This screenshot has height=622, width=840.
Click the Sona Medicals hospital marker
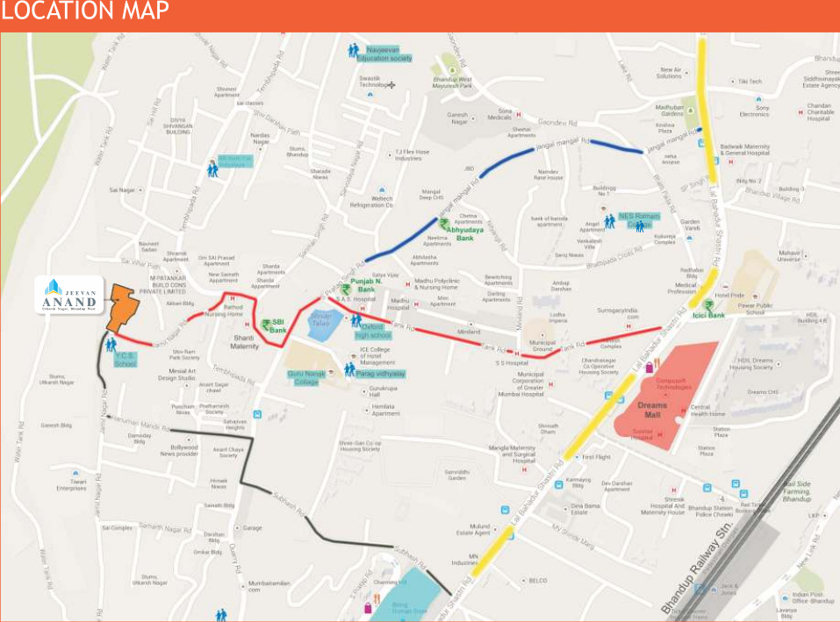tap(518, 115)
